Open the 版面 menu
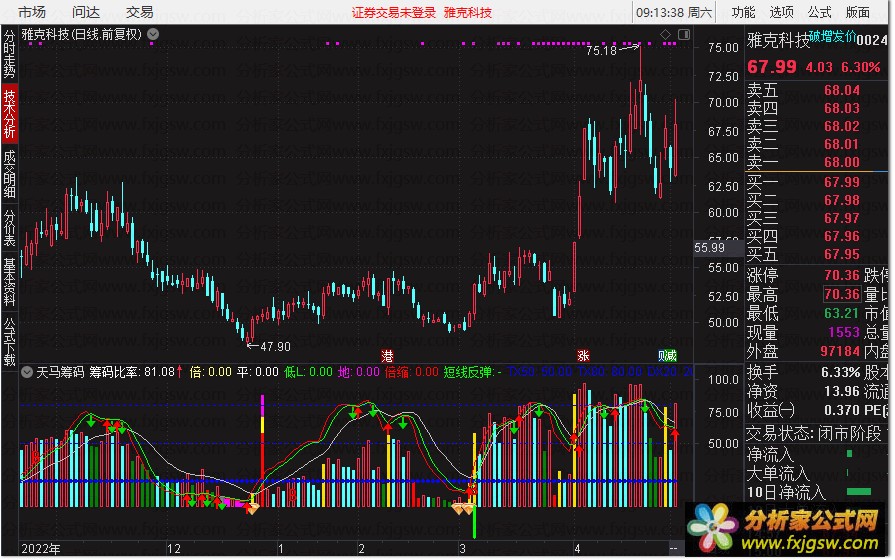 858,12
